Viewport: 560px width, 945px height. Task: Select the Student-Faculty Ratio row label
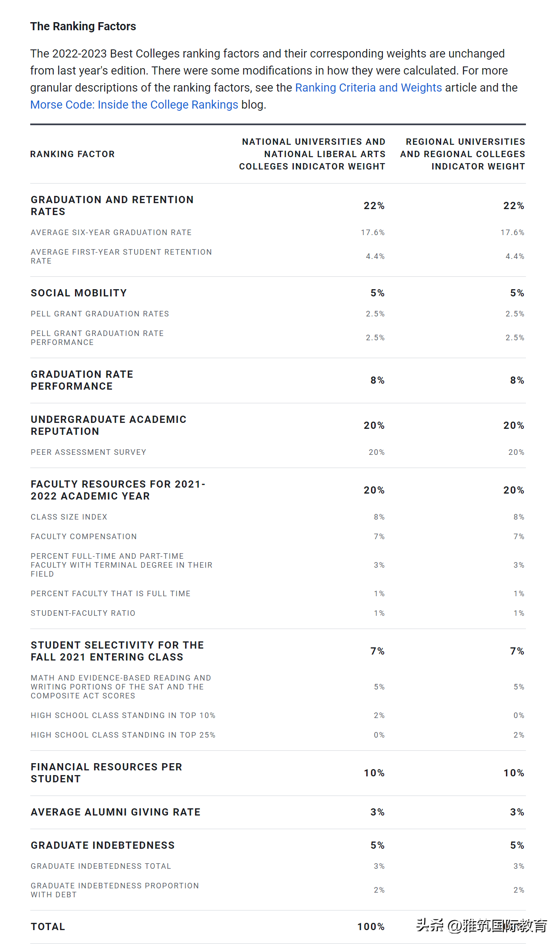[83, 613]
